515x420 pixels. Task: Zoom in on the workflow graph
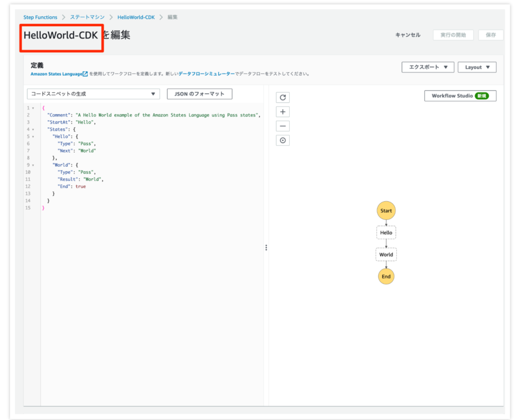tap(283, 112)
